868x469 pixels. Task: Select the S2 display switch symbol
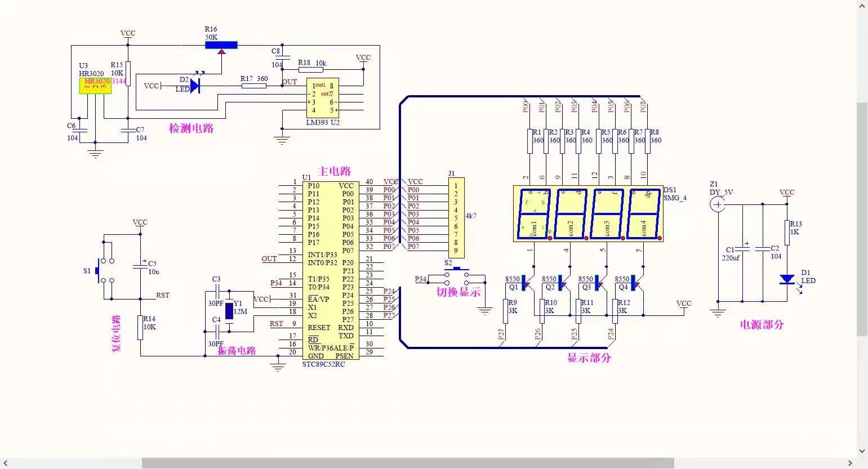click(x=457, y=276)
